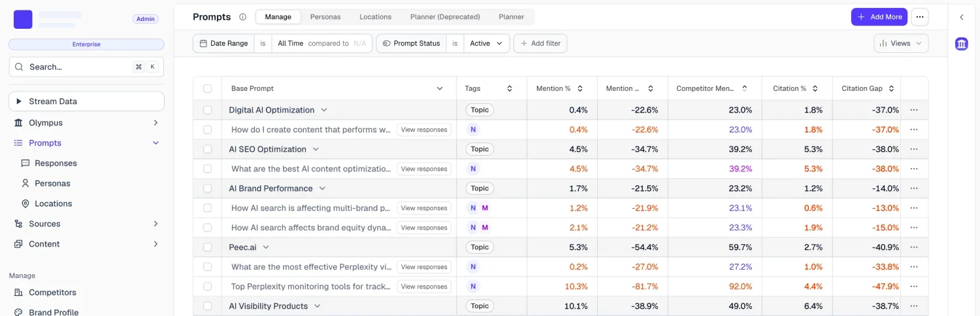Click M tag on 'How AI search affects brand equity' row
The image size is (980, 316).
coord(485,228)
